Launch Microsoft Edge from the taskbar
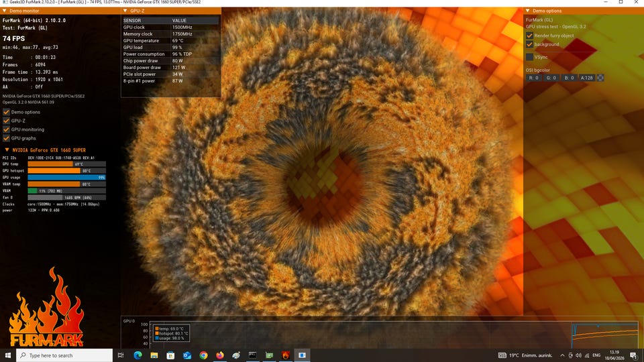This screenshot has height=362, width=644. (138, 355)
